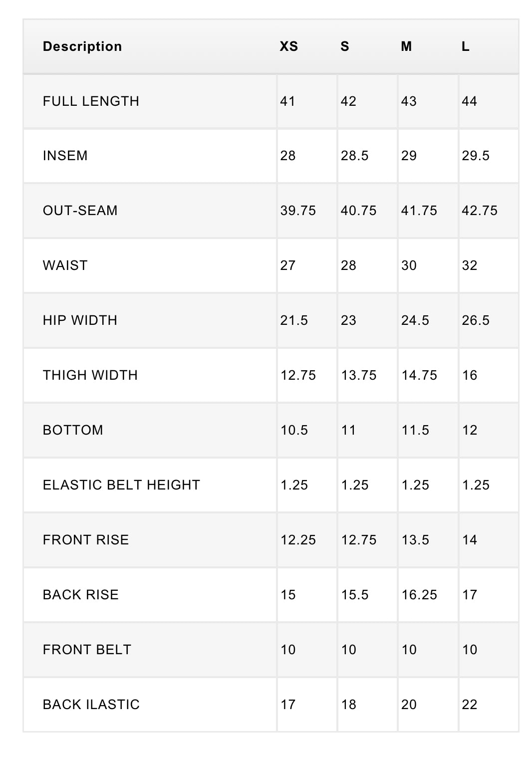Click the WAIST row label

(x=65, y=265)
